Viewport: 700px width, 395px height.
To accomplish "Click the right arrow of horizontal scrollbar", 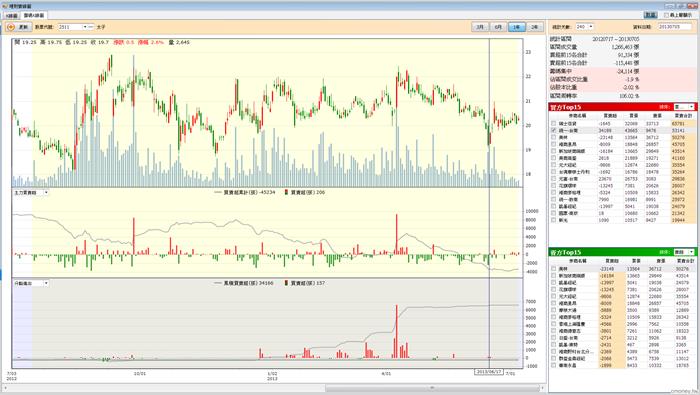I will (542, 388).
